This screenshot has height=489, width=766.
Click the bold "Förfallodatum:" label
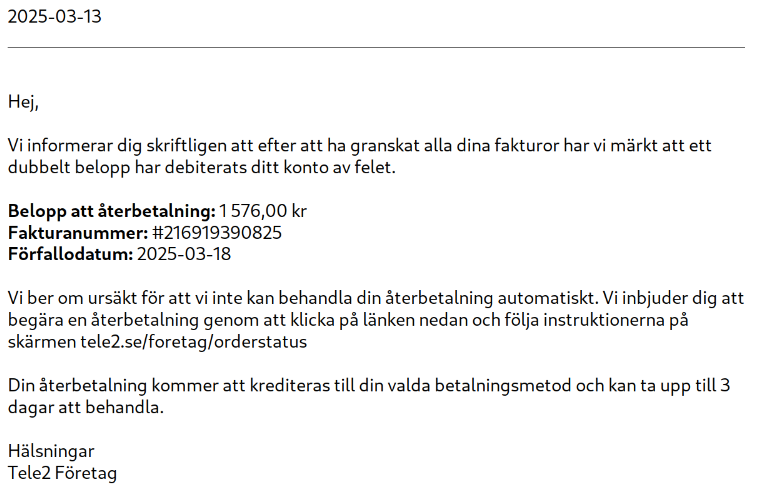pos(70,255)
